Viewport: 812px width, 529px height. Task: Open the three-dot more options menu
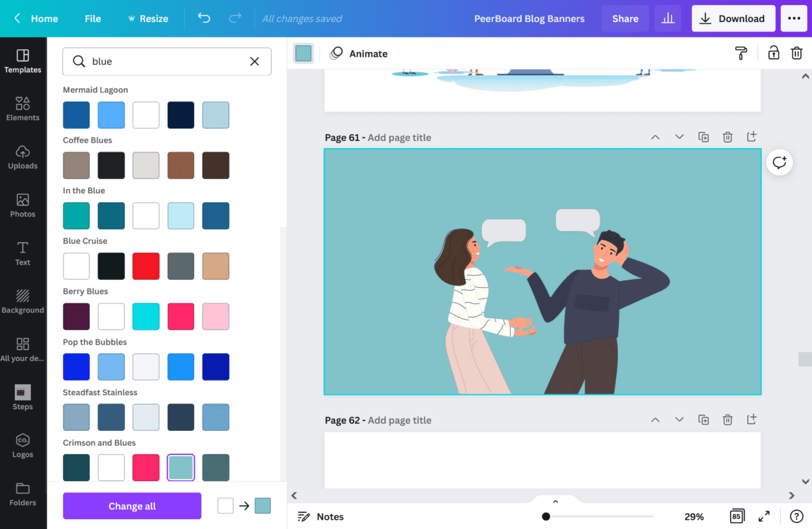(794, 18)
